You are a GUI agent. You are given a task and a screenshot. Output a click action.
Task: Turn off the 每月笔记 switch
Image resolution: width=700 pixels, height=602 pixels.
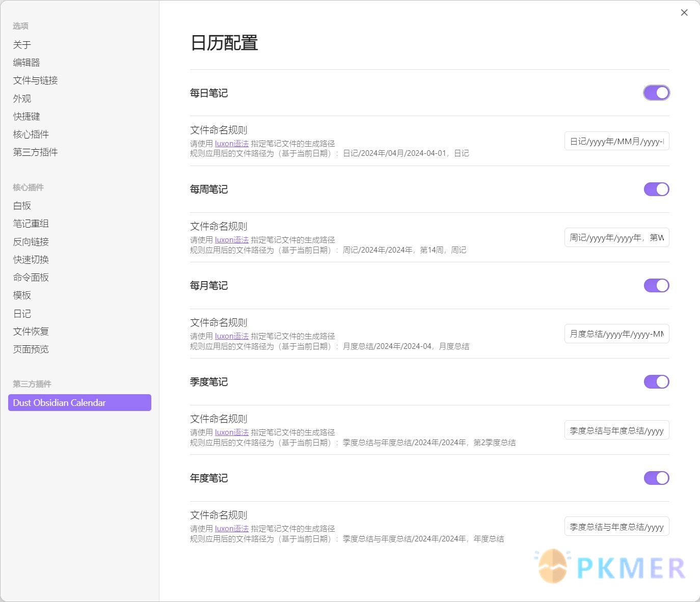pos(656,285)
